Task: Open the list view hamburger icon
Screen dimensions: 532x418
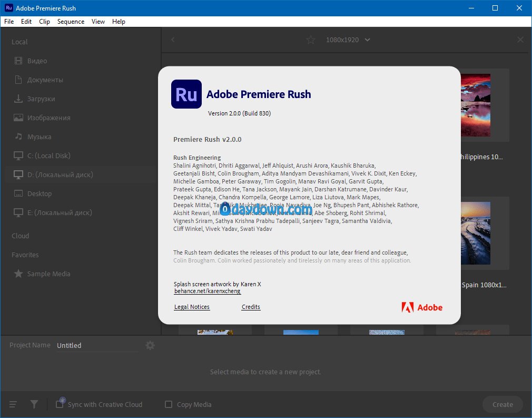Action: pos(13,404)
